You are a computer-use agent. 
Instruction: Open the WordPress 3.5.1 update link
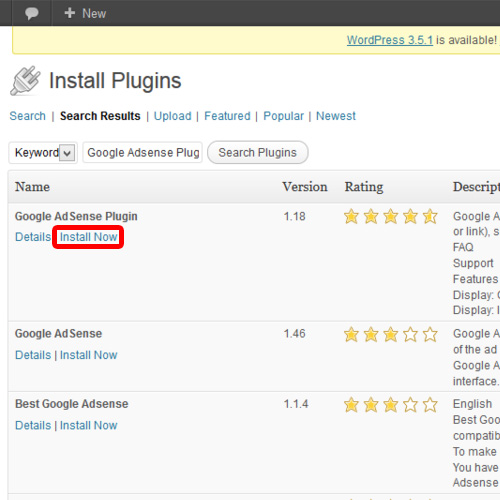pos(390,40)
